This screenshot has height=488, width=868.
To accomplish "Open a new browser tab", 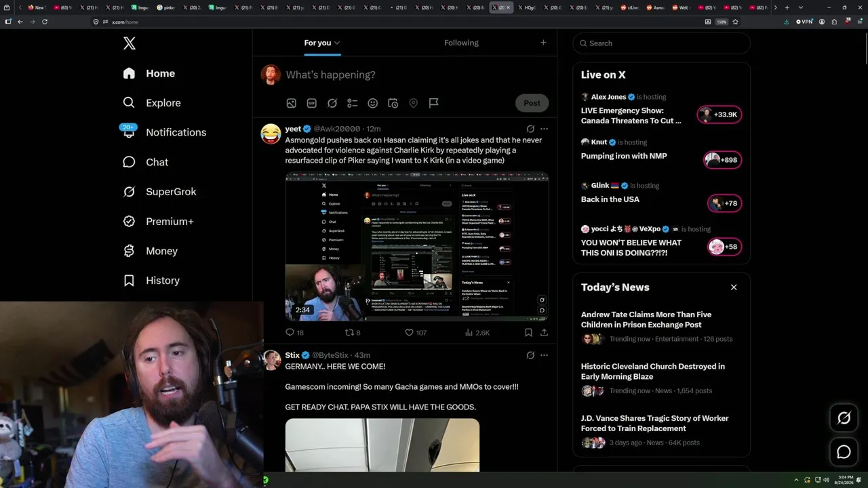I will point(787,7).
